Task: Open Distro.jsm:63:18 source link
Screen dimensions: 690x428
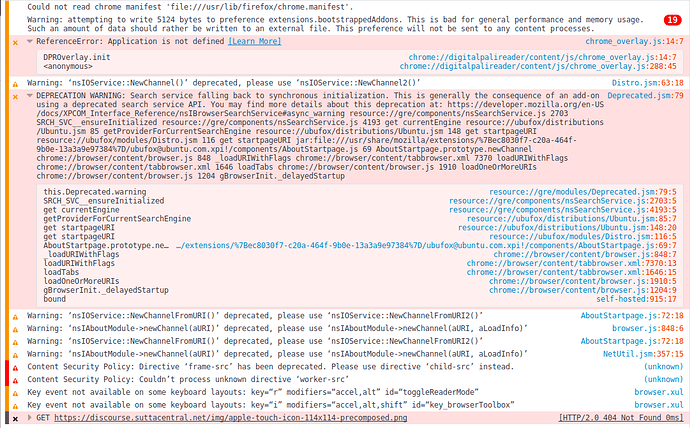Action: (x=648, y=83)
